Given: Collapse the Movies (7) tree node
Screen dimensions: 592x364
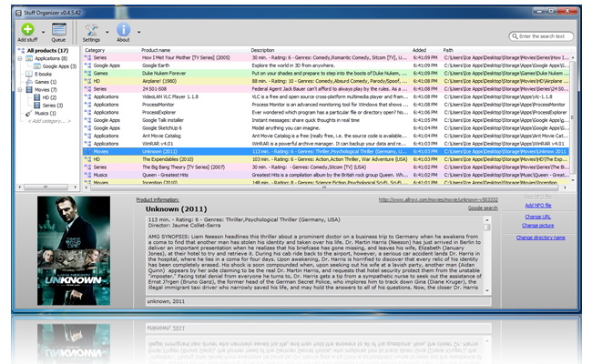Looking at the screenshot, I should 20,90.
